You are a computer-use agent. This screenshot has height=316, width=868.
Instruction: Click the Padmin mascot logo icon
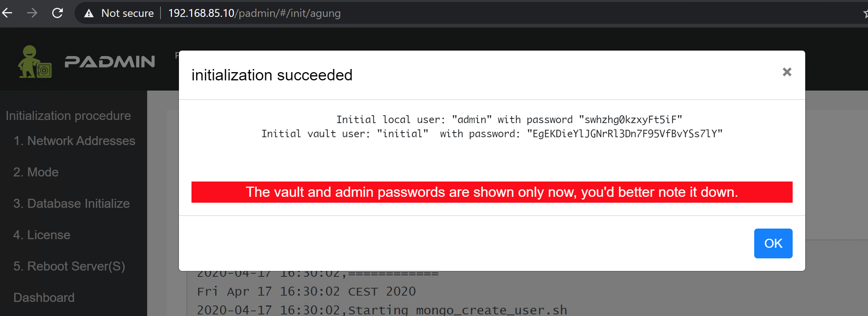tap(35, 62)
